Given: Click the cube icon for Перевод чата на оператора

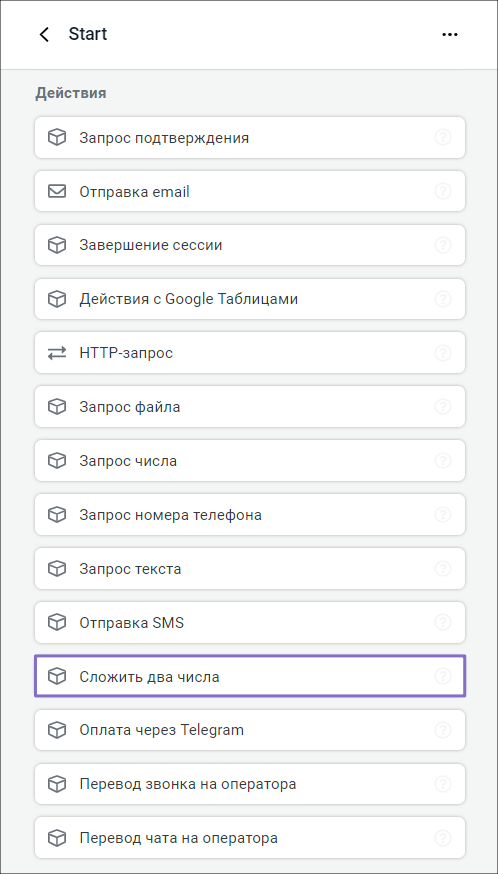Looking at the screenshot, I should point(56,838).
